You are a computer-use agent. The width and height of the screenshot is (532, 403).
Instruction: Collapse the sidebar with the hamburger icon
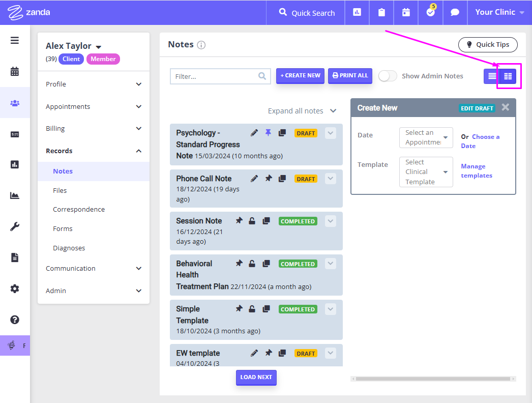point(14,40)
